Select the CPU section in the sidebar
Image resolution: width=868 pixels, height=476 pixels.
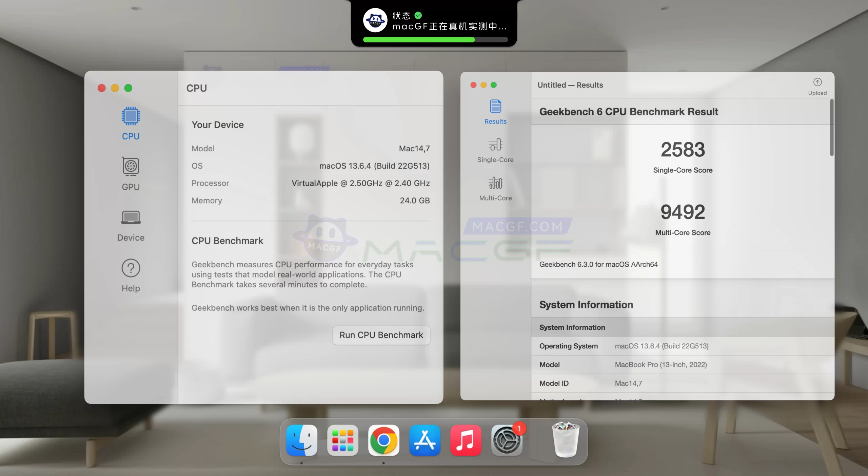[x=130, y=124]
